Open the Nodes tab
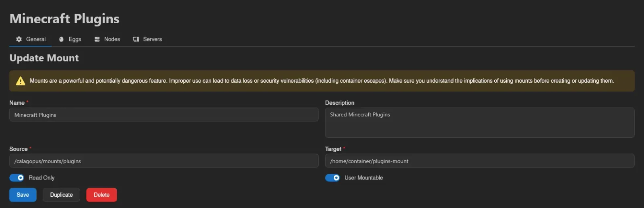This screenshot has width=644, height=208. (107, 39)
